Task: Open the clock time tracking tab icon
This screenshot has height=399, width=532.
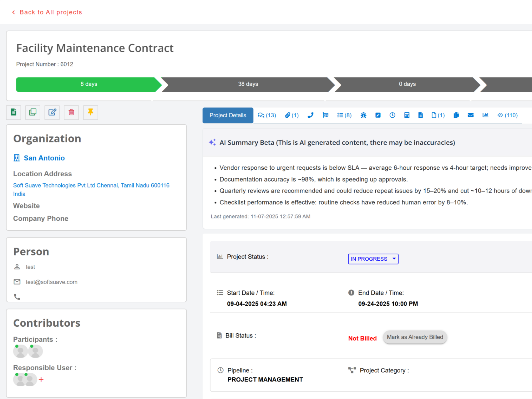Action: click(x=392, y=115)
